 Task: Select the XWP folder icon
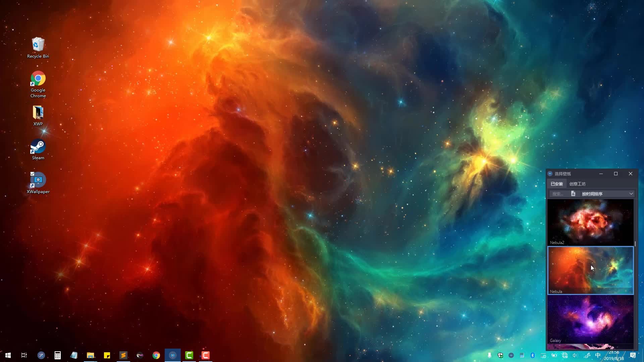pyautogui.click(x=38, y=113)
